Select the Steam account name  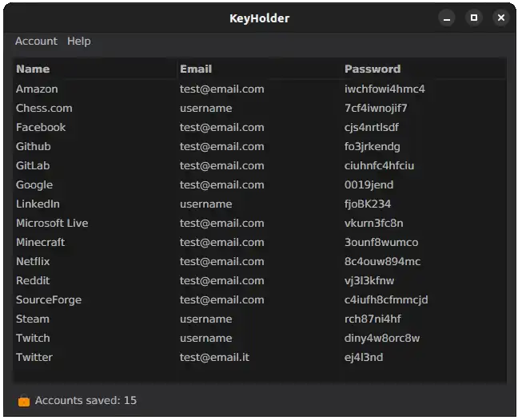(x=33, y=319)
